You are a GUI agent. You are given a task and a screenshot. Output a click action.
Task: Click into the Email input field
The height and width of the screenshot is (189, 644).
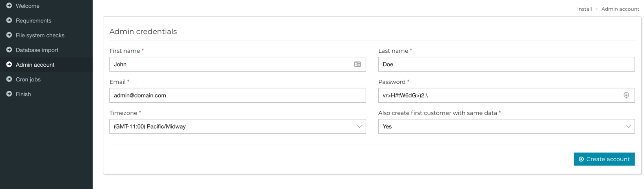pos(238,95)
